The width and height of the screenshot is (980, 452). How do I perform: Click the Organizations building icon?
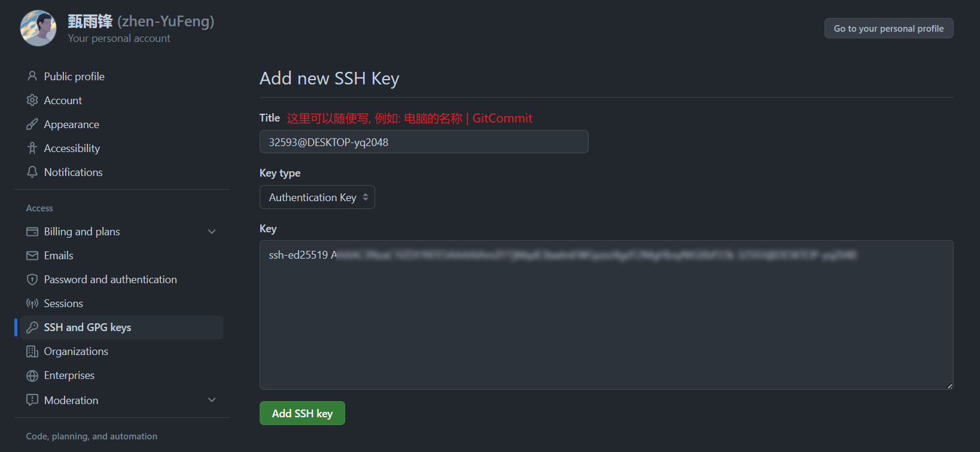click(x=32, y=351)
